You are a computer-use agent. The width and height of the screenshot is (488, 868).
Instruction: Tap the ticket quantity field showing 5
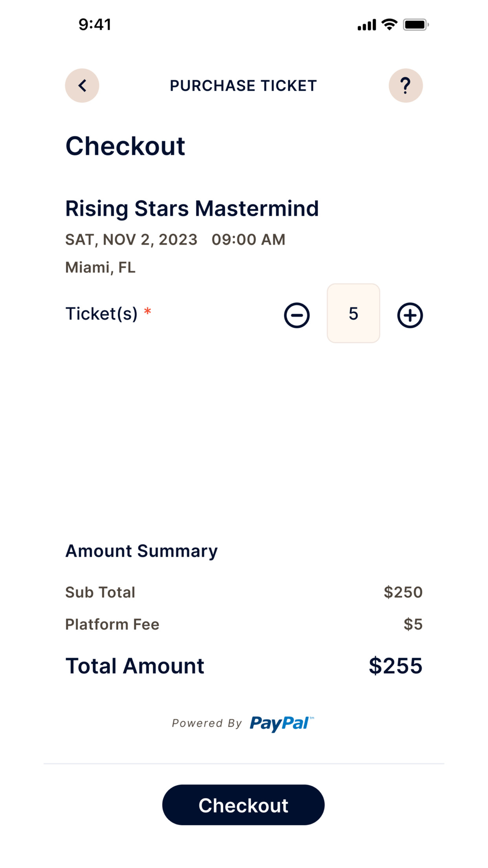point(353,313)
